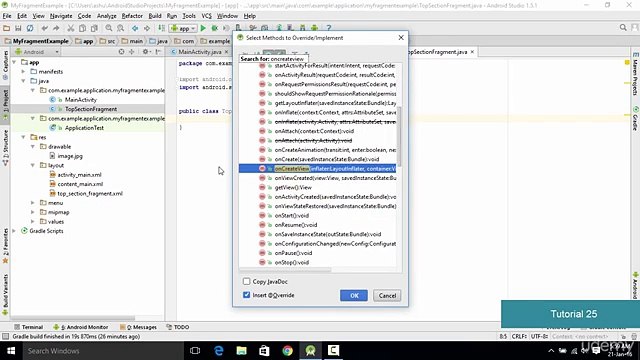Viewport: 640px width, 360px height.
Task: Click the Debug app bug icon
Action: coord(214,28)
